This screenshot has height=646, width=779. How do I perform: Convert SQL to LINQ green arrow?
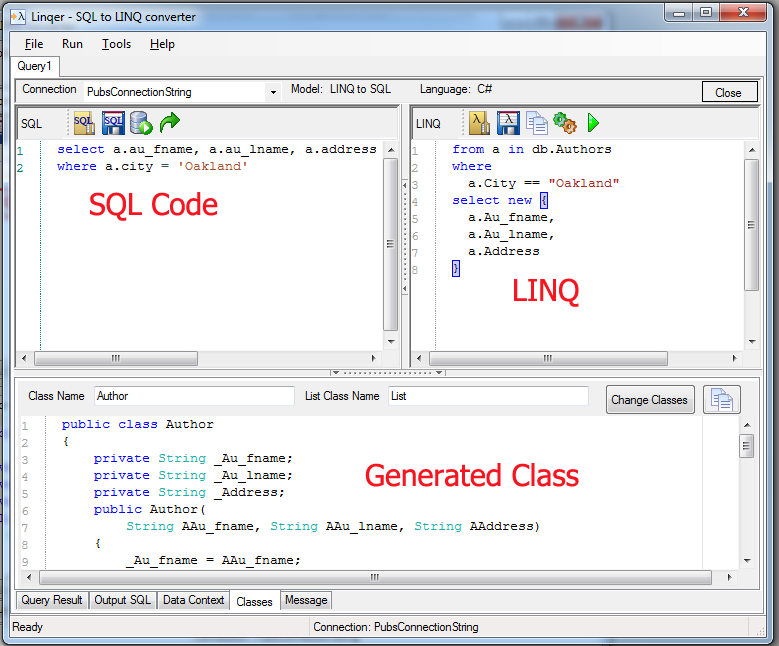170,123
